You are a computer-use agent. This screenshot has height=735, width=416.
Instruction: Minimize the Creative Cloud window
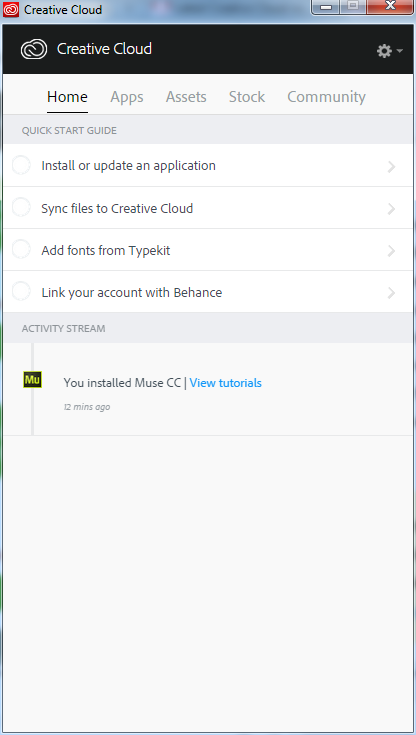pyautogui.click(x=326, y=7)
